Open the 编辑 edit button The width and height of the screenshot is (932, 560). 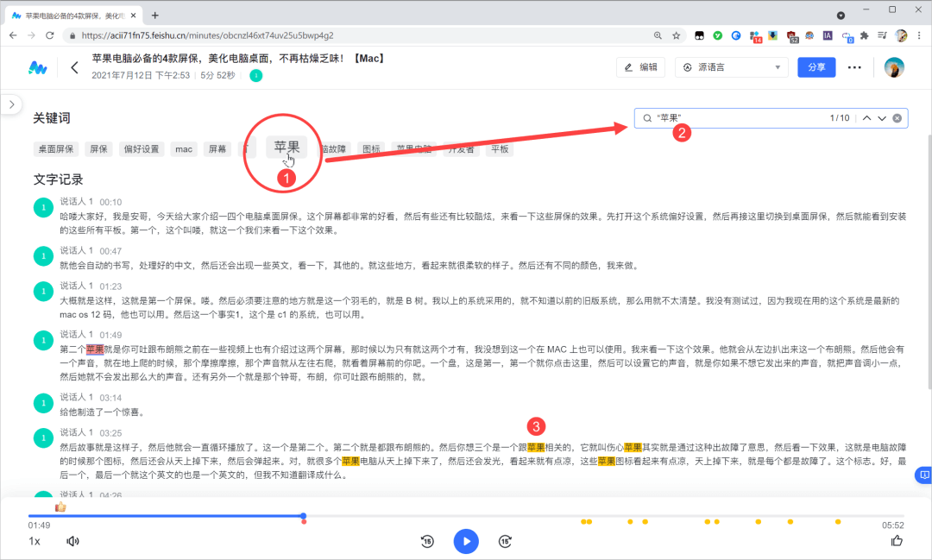click(x=640, y=67)
